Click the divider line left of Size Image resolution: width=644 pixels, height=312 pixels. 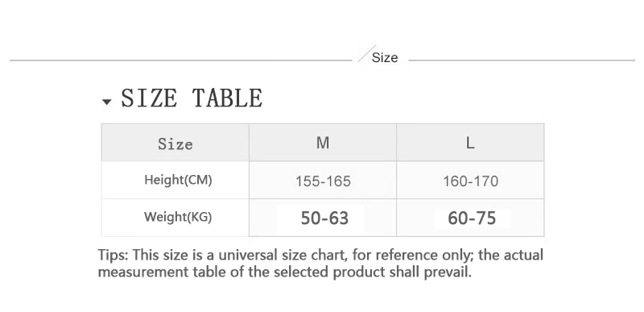pyautogui.click(x=180, y=60)
